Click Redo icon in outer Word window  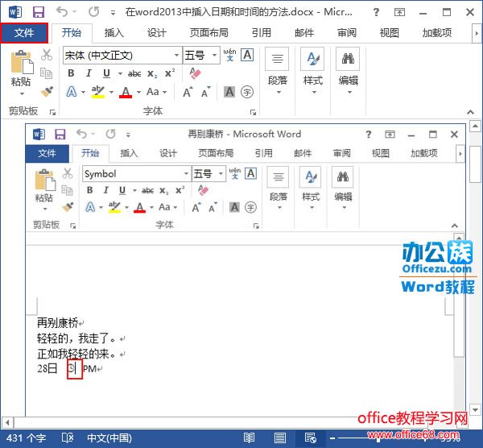[94, 12]
